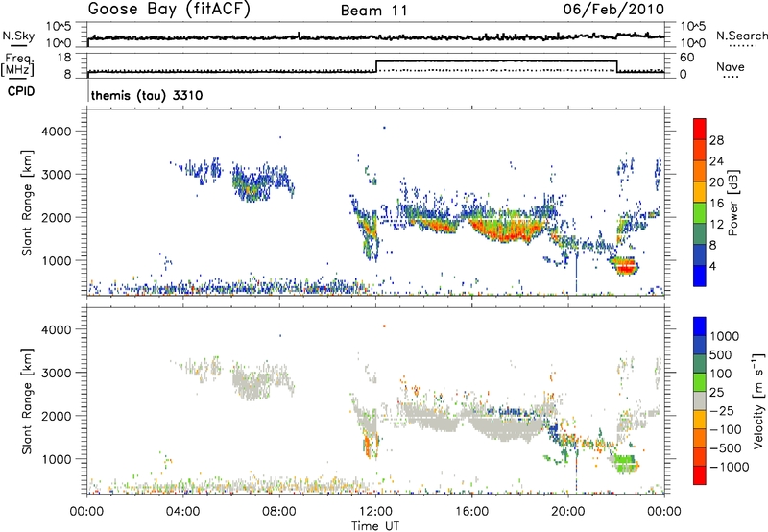Select '2000' on the velocity panel range axis
This screenshot has height=532, width=768.
56,416
